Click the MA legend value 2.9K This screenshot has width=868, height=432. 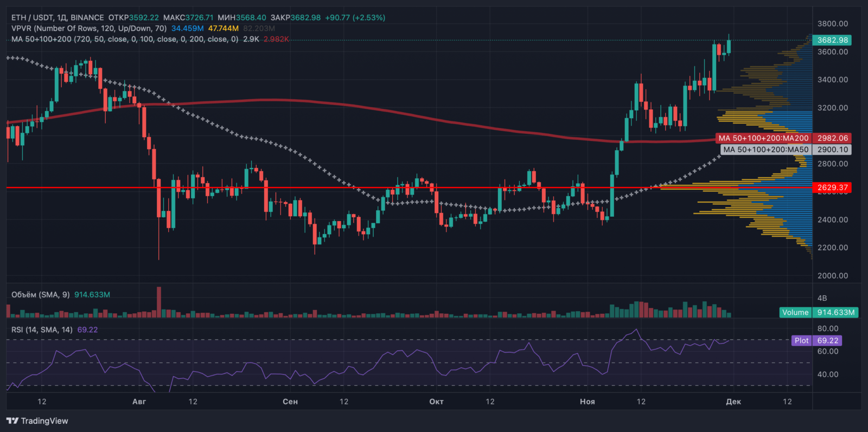(251, 39)
